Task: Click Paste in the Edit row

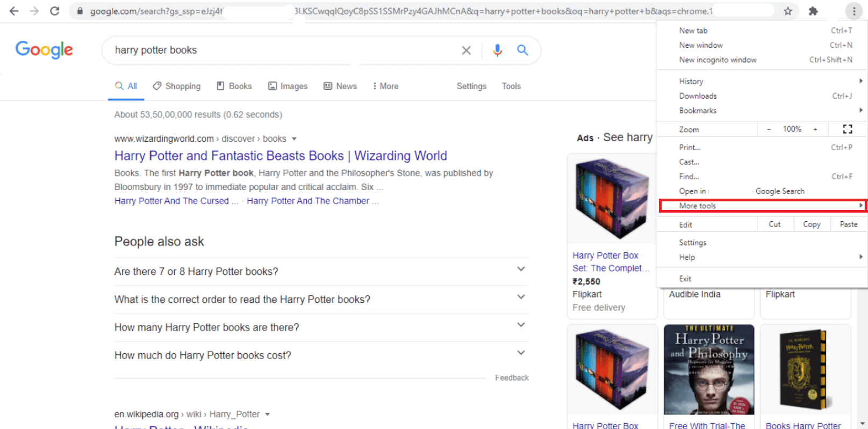Action: (x=849, y=224)
